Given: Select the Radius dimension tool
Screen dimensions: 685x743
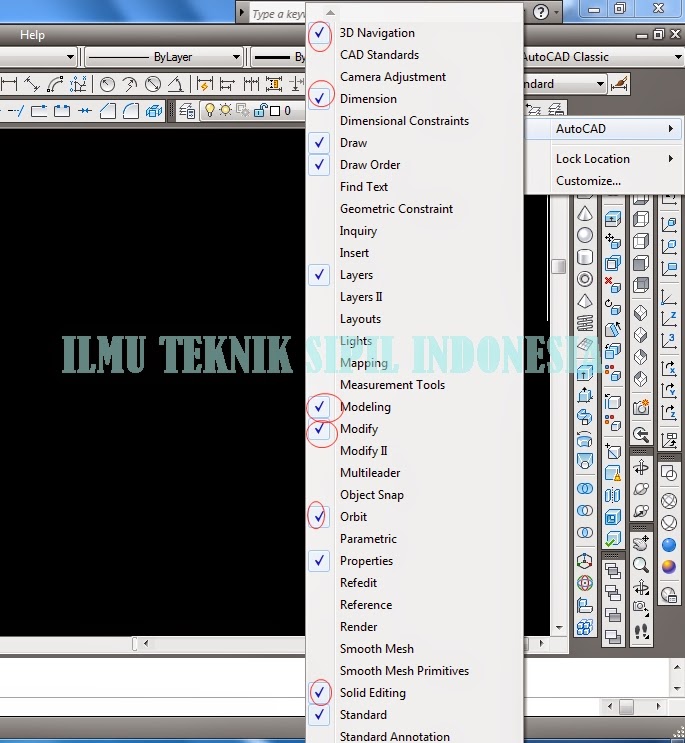Looking at the screenshot, I should point(108,85).
